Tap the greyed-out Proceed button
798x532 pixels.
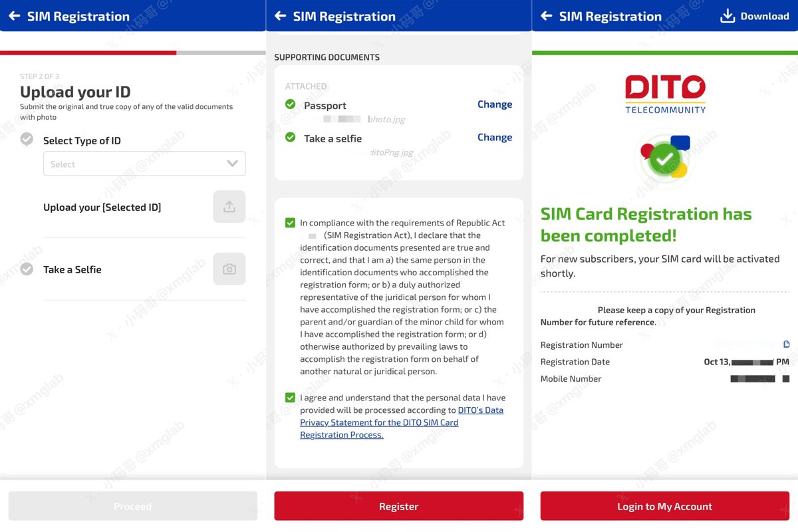point(133,506)
